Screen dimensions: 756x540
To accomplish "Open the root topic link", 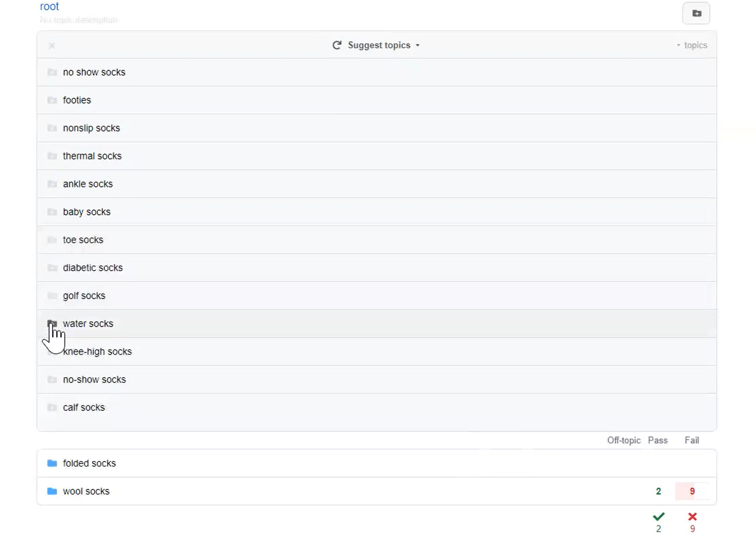I will [x=49, y=6].
